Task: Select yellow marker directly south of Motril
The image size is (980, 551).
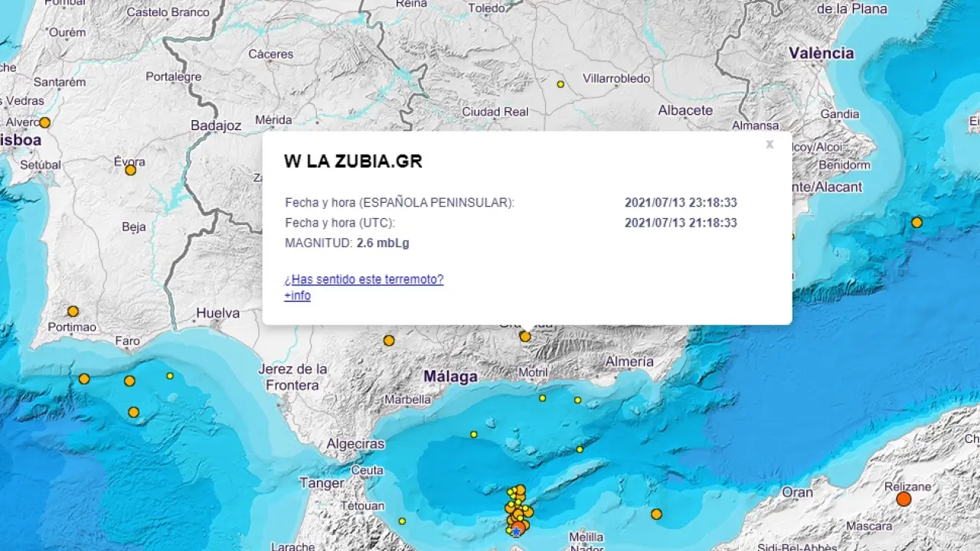Action: [x=542, y=398]
